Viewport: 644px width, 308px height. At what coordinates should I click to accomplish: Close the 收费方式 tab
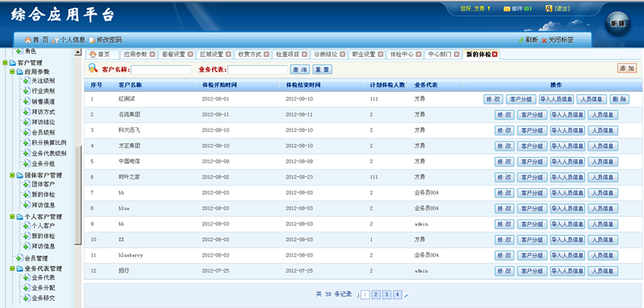click(x=266, y=54)
